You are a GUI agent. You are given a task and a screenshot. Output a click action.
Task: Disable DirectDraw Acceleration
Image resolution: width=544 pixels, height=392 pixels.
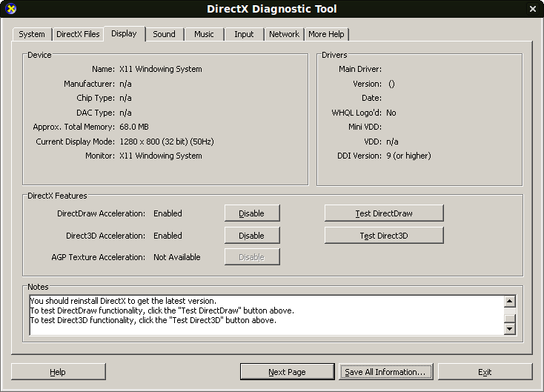[x=251, y=213]
